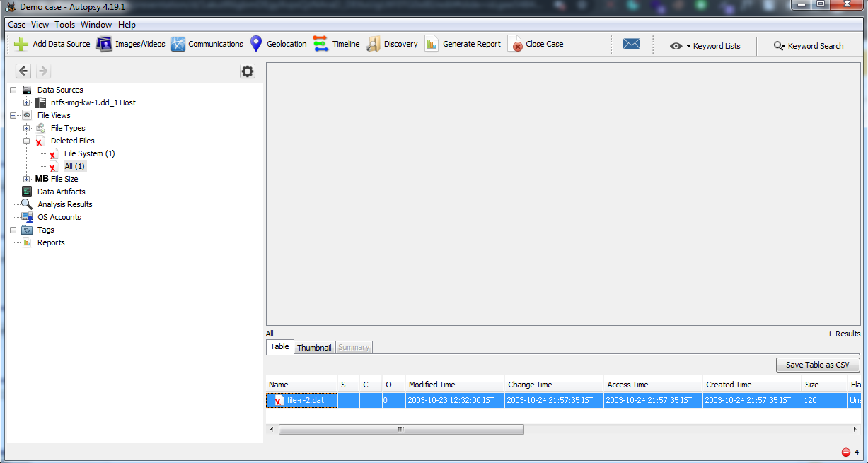Click the scrollbar right arrow
Image resolution: width=868 pixels, height=463 pixels.
coord(855,429)
